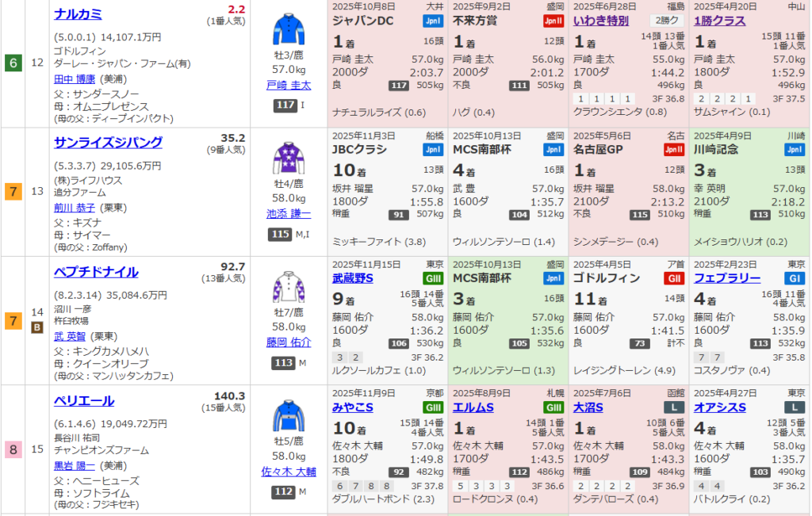
Task: Open jockey 池添 謙一's profile link
Action: [289, 214]
